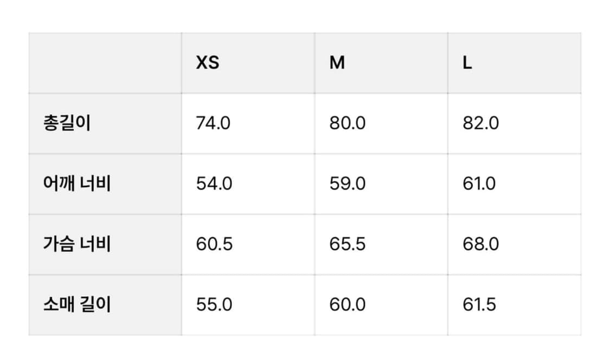Click the XS size column header

(x=208, y=63)
